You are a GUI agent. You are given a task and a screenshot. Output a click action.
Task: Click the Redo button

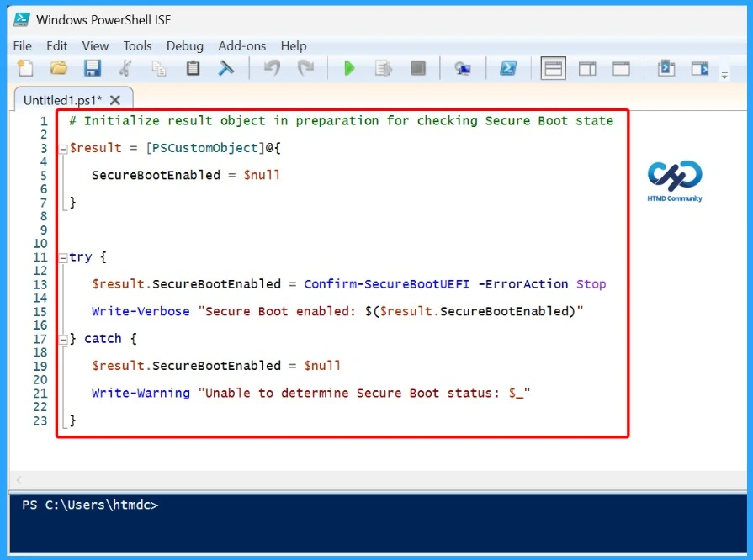coord(305,68)
